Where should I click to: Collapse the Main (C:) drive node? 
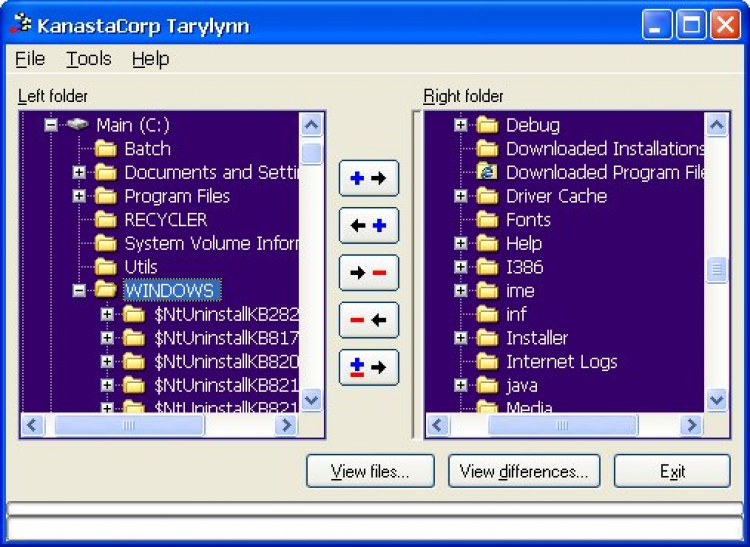point(51,125)
